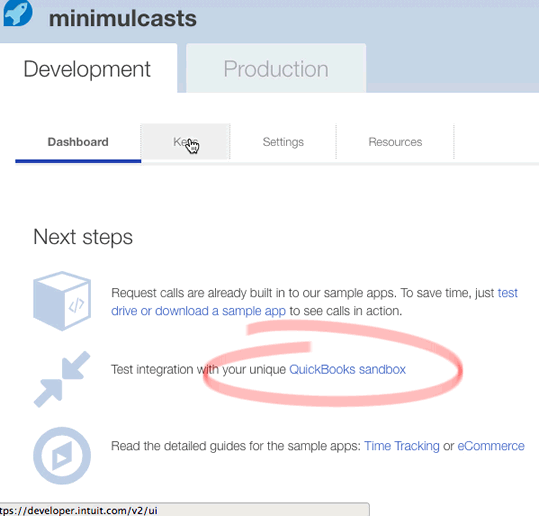This screenshot has width=539, height=516.
Task: Open the QuickBooks sandbox link
Action: pos(348,370)
